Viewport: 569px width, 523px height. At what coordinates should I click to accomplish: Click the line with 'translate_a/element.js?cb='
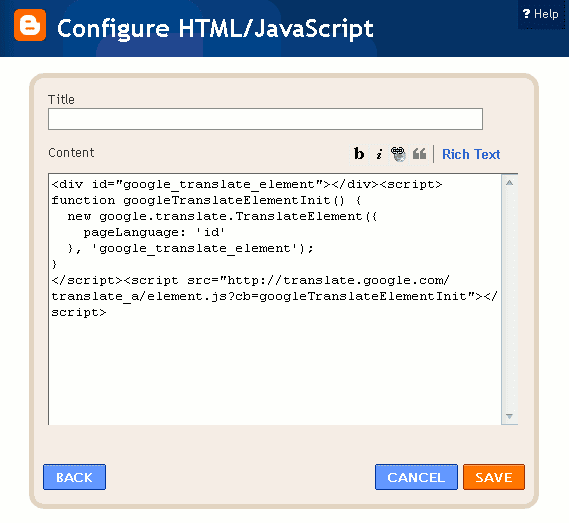pyautogui.click(x=274, y=296)
